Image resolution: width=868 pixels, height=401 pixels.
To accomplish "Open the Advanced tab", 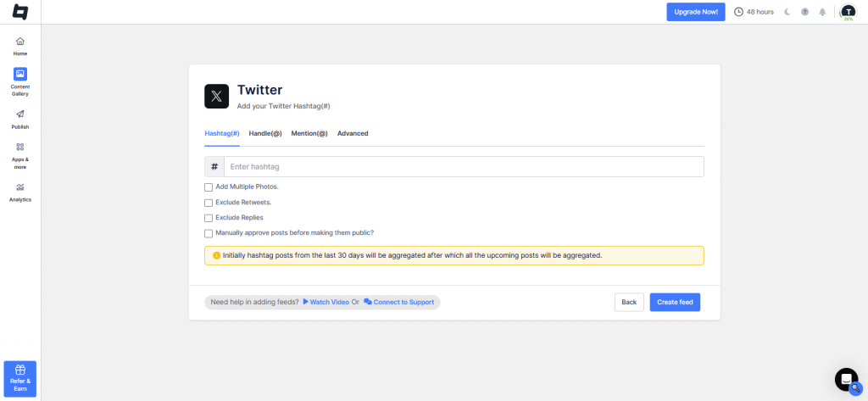I will (x=353, y=133).
